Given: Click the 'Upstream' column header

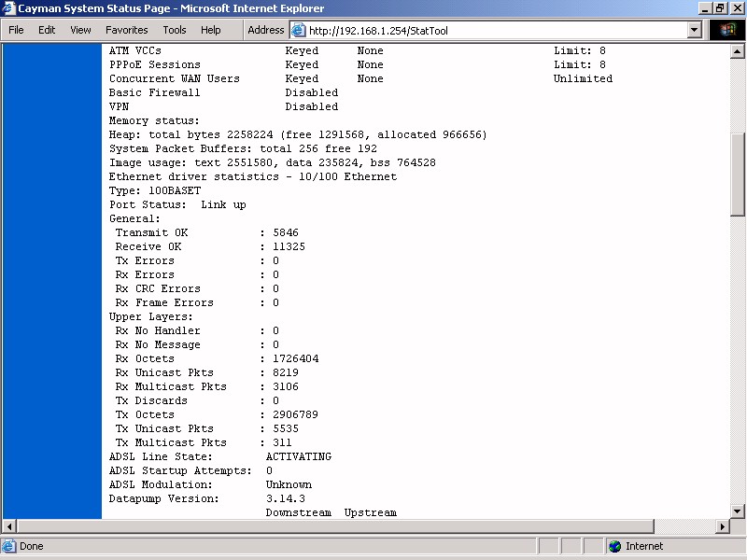Looking at the screenshot, I should [x=370, y=512].
